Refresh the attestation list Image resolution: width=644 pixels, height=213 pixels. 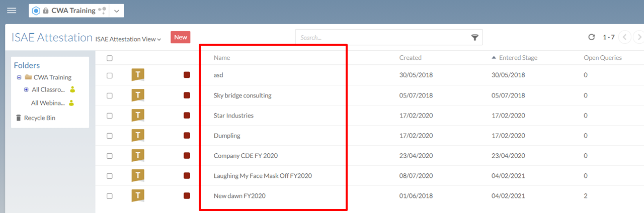point(591,37)
